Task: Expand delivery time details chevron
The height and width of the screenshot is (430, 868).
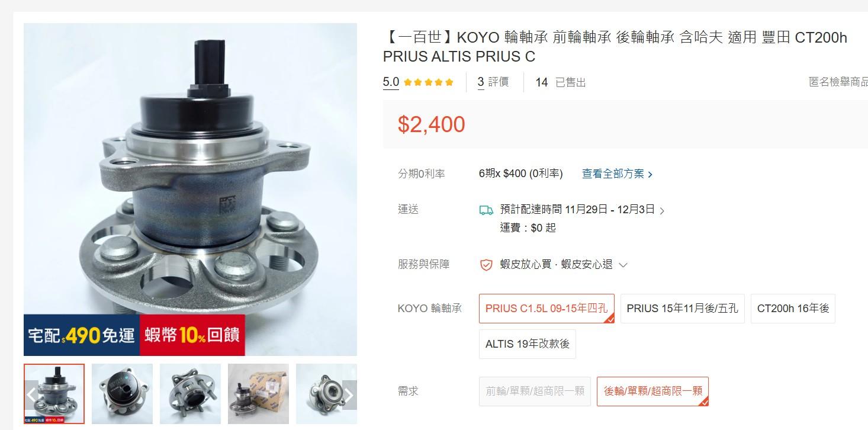Action: pos(662,210)
